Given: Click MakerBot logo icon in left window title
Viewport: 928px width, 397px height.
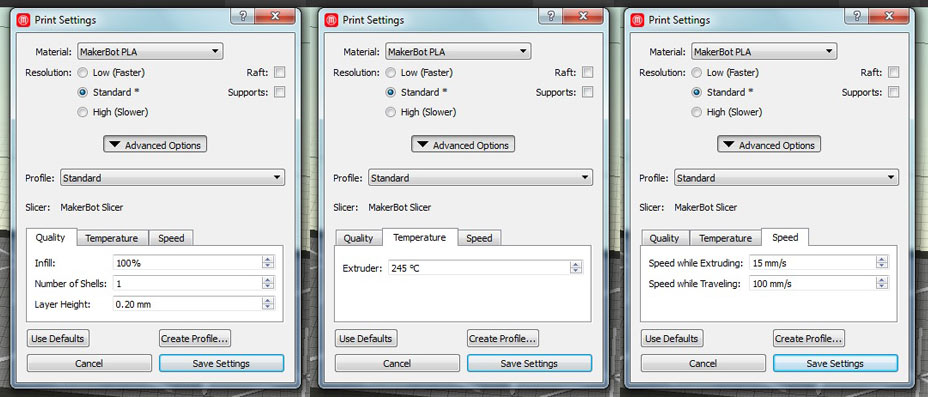Looking at the screenshot, I should tap(24, 20).
